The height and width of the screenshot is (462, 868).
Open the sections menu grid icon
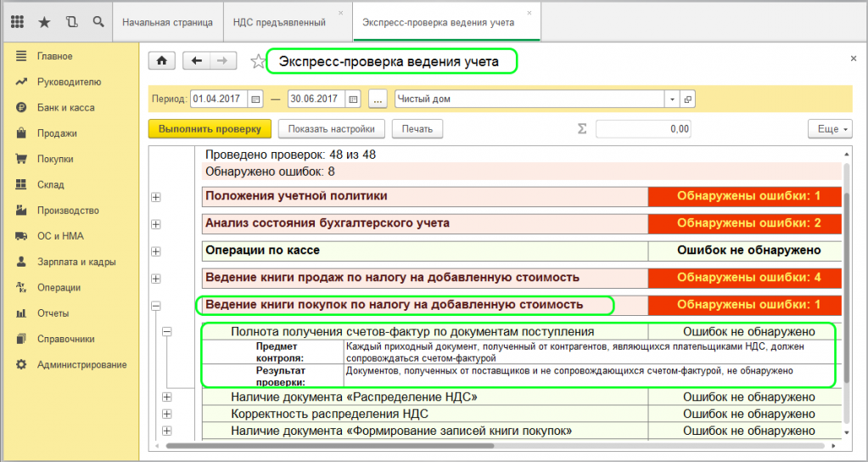(x=18, y=22)
